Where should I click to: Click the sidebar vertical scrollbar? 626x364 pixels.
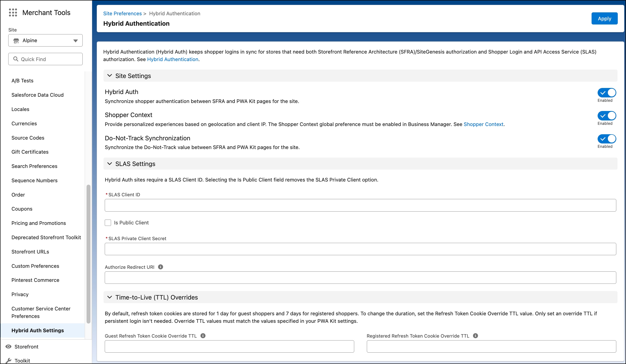88,254
